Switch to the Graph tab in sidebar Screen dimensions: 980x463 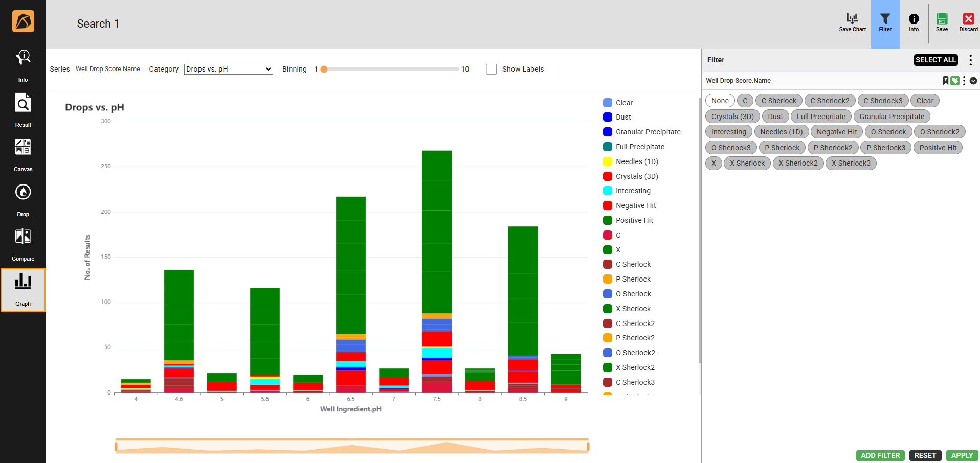click(23, 290)
